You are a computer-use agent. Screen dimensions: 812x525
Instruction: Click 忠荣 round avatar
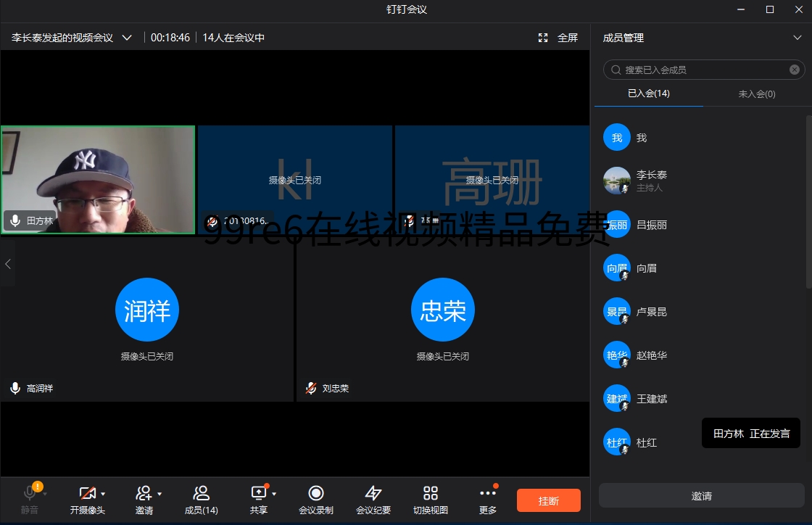tap(443, 310)
